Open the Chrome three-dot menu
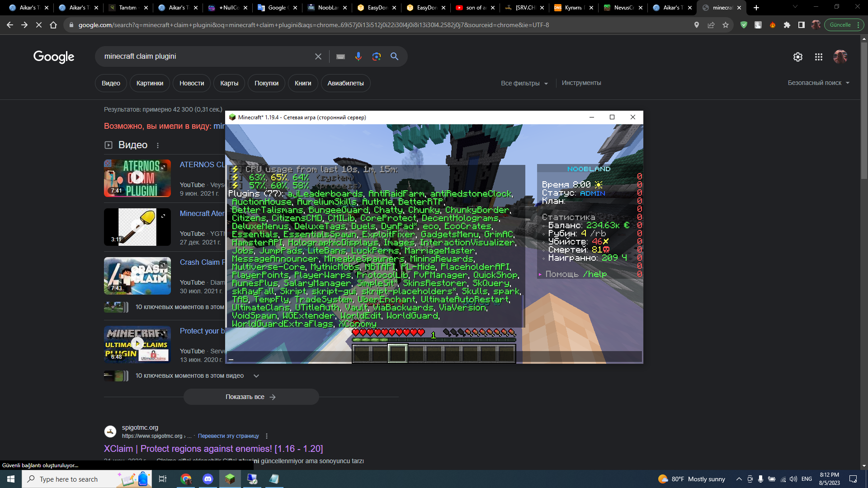 click(x=858, y=25)
